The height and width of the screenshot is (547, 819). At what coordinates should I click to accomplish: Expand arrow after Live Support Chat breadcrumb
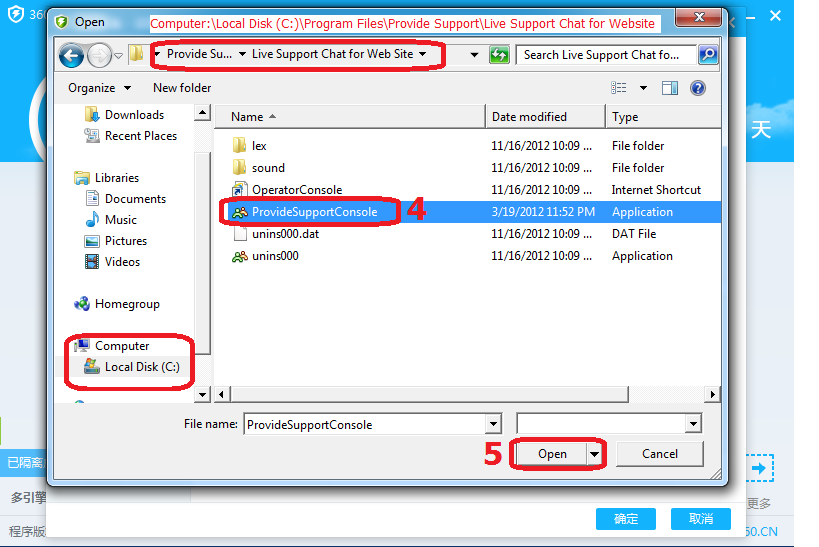[423, 54]
